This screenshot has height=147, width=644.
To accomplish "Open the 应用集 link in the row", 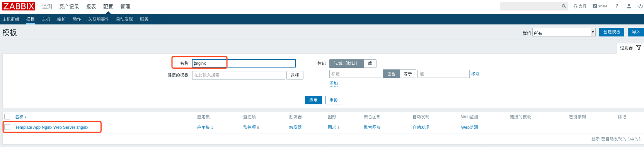I will [x=203, y=127].
